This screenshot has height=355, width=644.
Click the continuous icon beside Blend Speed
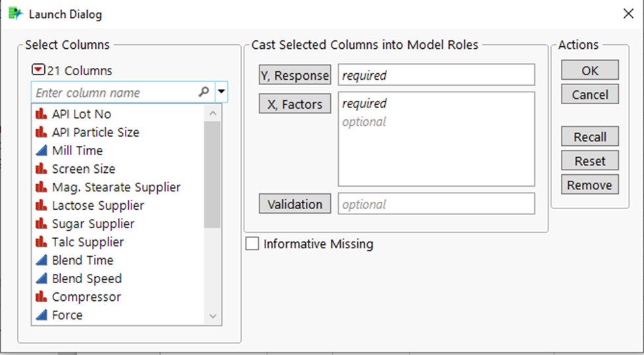(x=41, y=278)
